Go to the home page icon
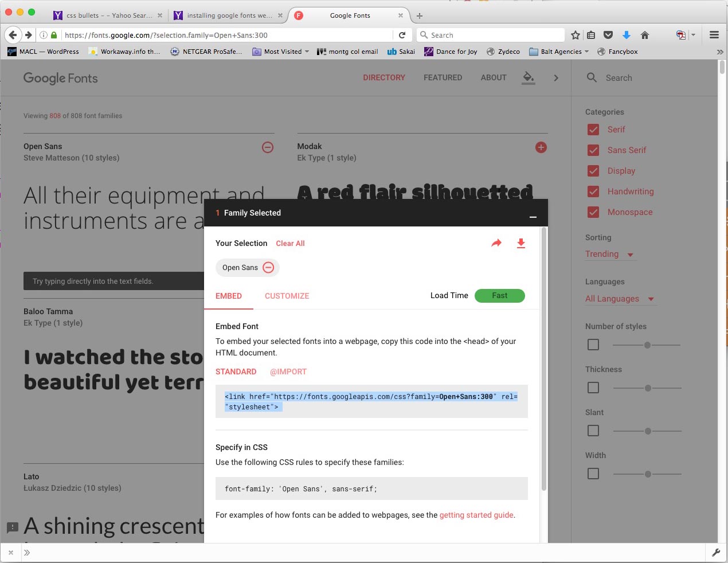Viewport: 728px width, 563px height. point(645,35)
